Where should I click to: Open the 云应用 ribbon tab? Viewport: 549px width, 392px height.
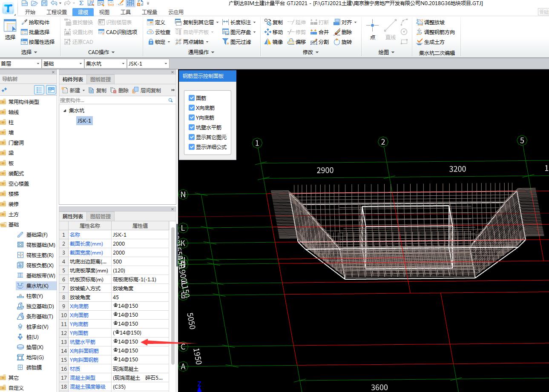(x=176, y=12)
